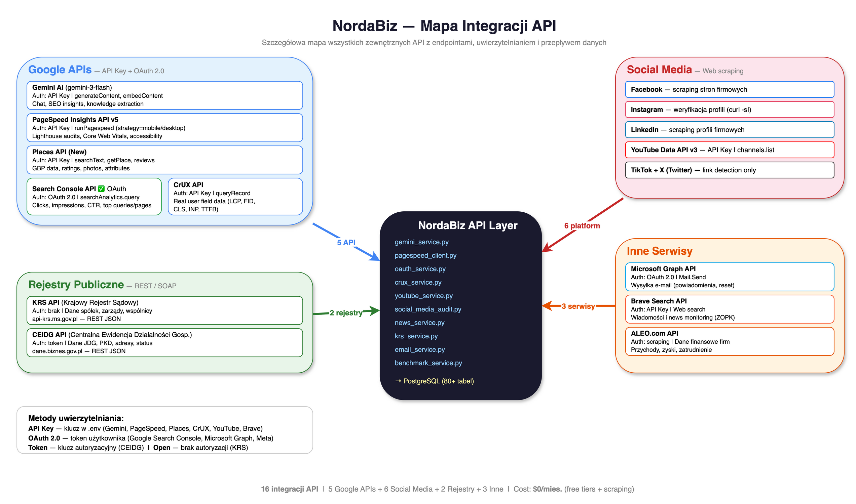Select the KRS API registry box

tap(164, 310)
